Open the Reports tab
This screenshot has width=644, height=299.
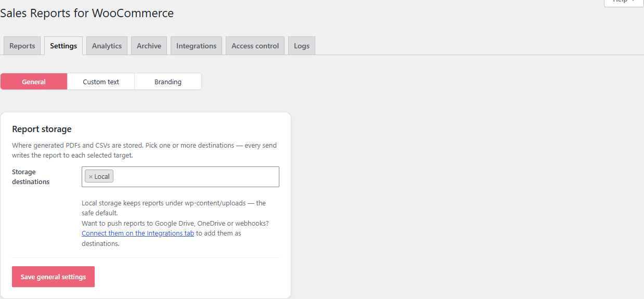pos(22,46)
